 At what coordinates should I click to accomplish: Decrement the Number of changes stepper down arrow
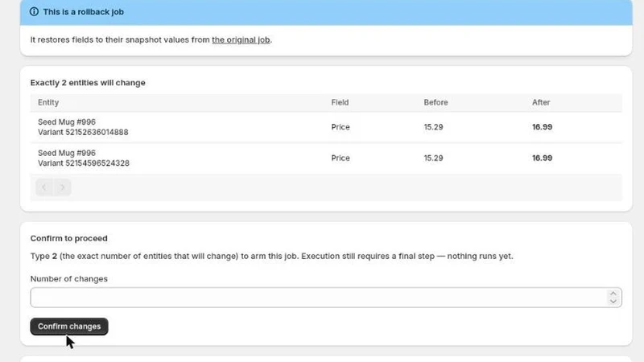click(613, 301)
